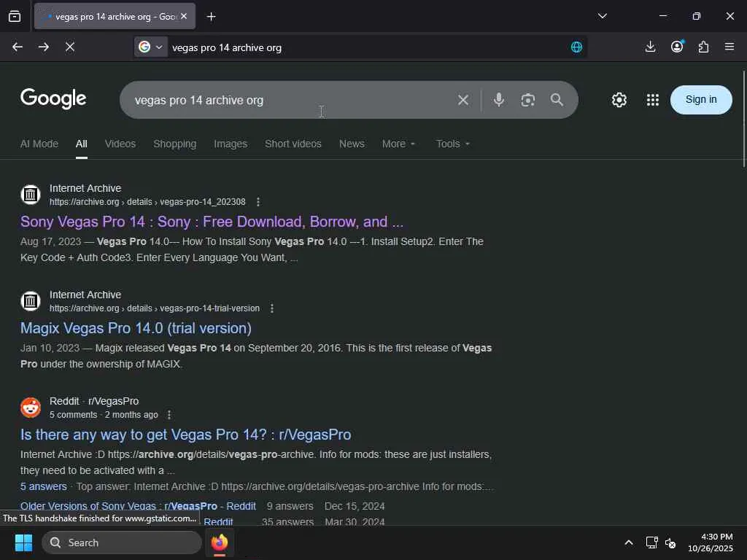Click Internet Archive favicon of Magix trial result
Image resolution: width=747 pixels, height=560 pixels.
31,301
